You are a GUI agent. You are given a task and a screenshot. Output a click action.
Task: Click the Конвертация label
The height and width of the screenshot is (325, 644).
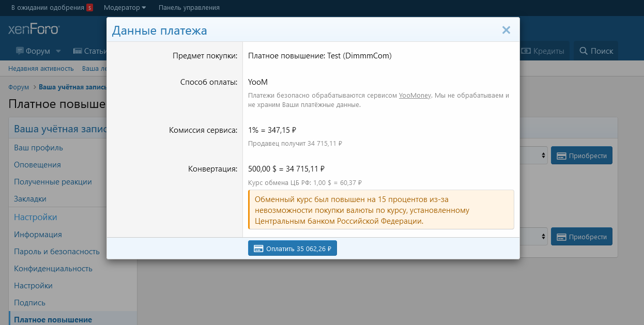click(x=213, y=168)
